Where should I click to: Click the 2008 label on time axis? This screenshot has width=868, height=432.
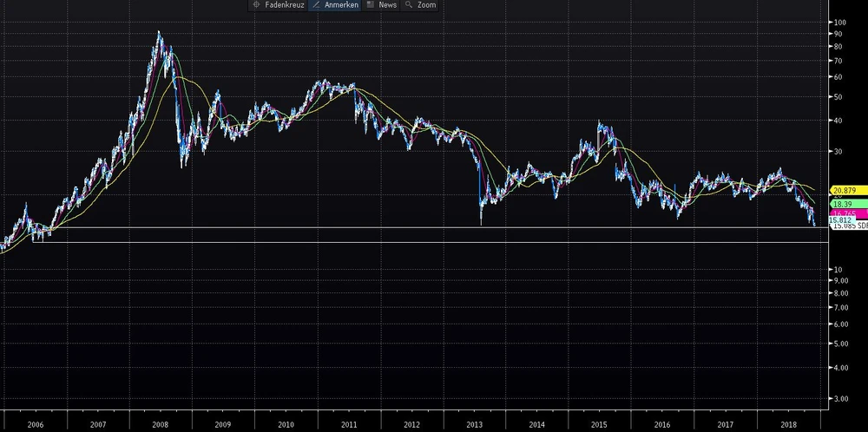click(x=161, y=425)
